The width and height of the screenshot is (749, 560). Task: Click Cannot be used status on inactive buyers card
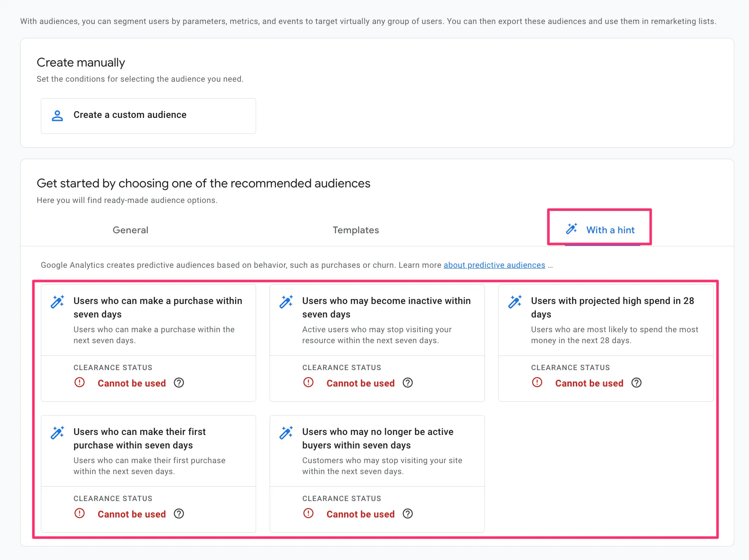click(360, 514)
